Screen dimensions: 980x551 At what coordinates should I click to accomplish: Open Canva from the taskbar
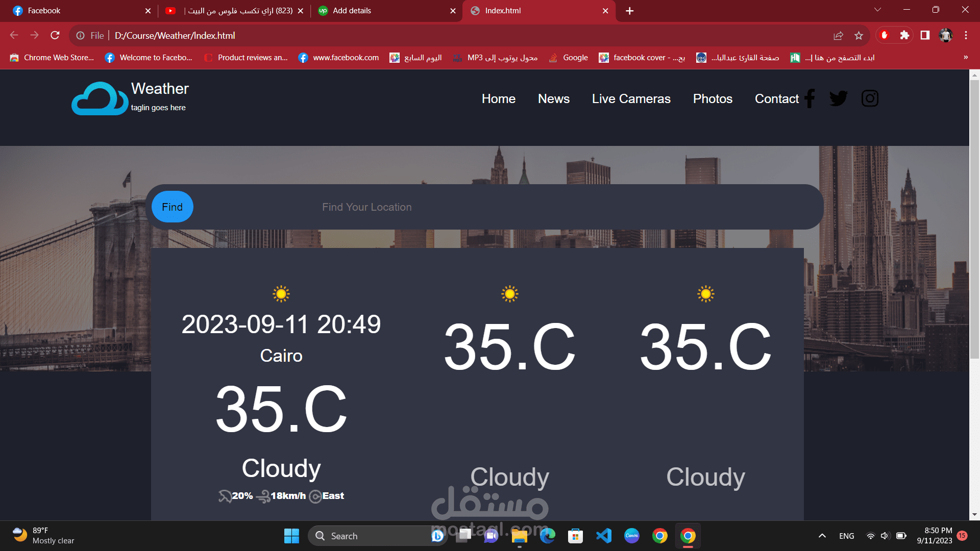(632, 536)
